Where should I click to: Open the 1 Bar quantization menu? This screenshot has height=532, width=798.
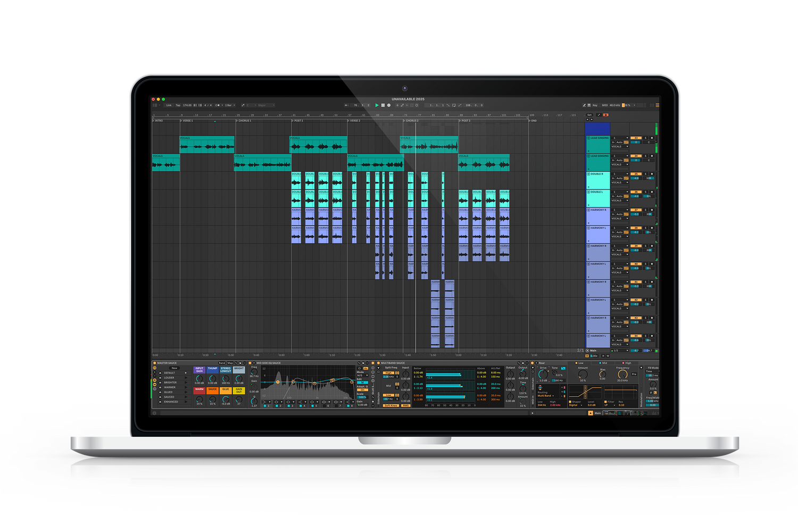click(229, 105)
